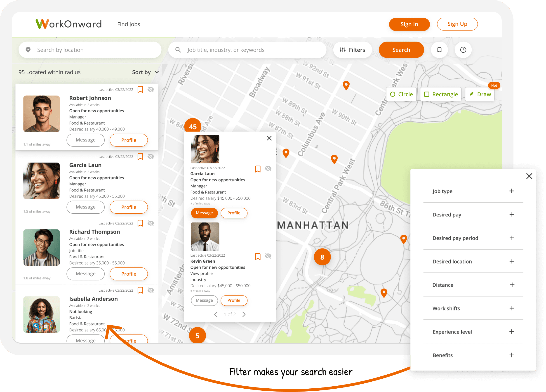Bookmark Garcia Laun in the candidate list
Screen dimensions: 546x392
click(x=140, y=156)
